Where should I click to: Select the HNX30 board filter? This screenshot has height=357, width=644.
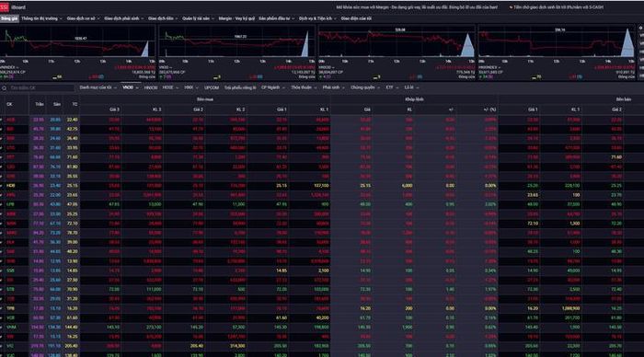[151, 88]
